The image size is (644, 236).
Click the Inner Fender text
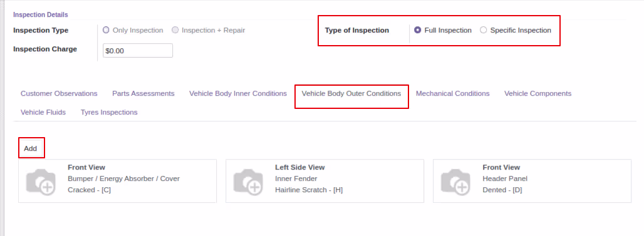(296, 179)
